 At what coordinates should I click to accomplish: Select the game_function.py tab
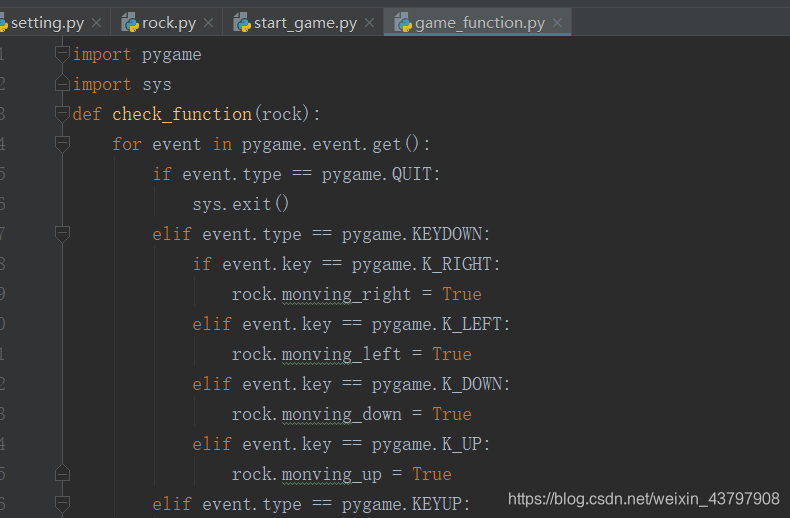pos(479,23)
